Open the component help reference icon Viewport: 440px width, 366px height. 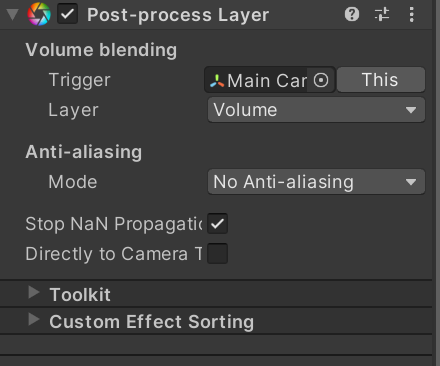352,14
